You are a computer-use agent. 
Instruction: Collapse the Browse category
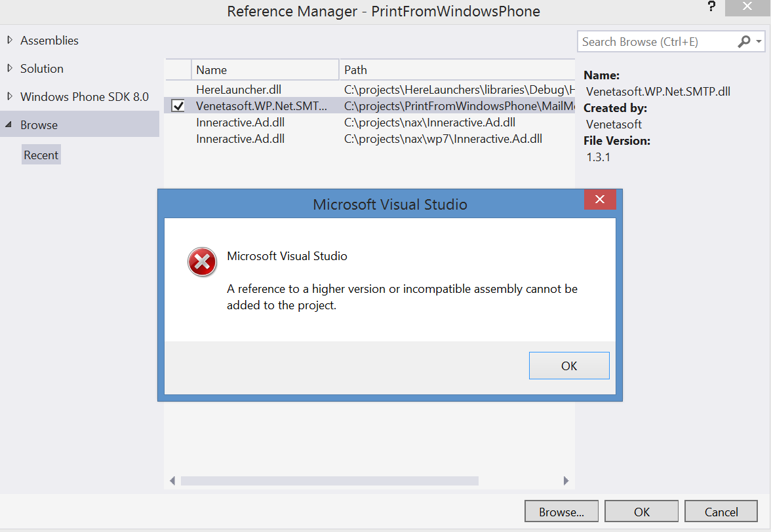9,125
